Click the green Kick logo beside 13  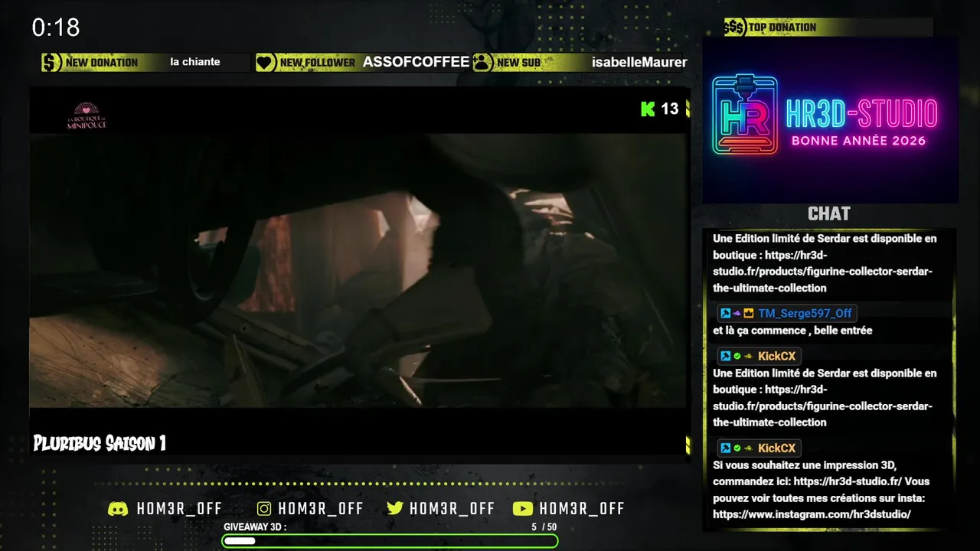648,109
